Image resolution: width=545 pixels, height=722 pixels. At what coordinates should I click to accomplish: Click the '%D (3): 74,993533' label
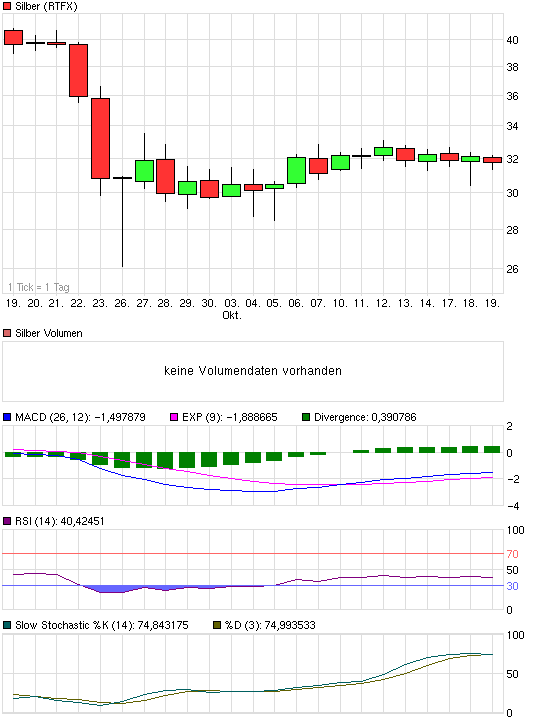[270, 625]
